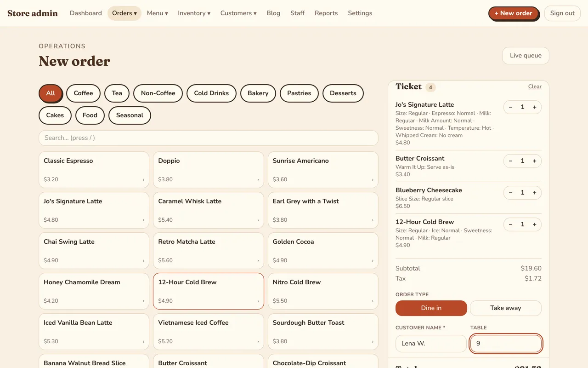Increase Blueberry Cheesecake quantity
This screenshot has width=588, height=368.
coord(535,193)
